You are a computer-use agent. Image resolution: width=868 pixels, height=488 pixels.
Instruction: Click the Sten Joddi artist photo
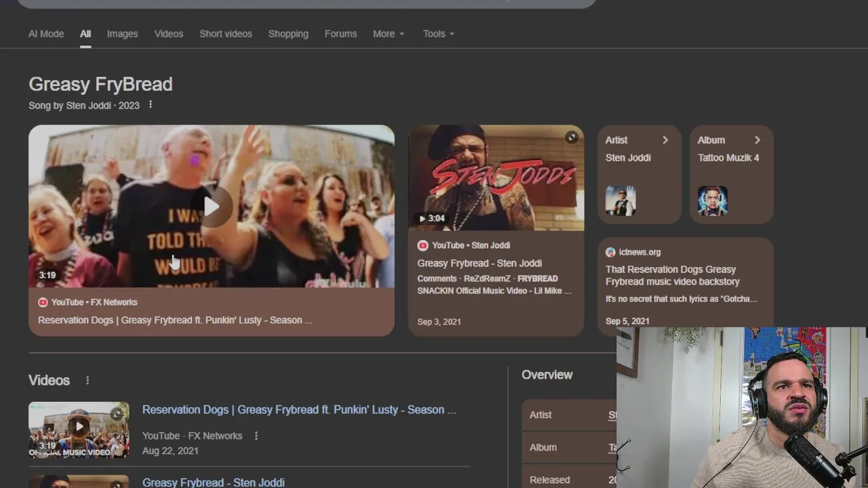[x=620, y=201]
